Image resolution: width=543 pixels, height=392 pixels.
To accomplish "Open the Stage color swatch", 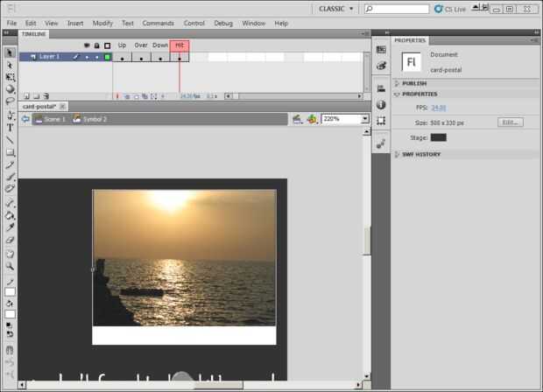I will (438, 137).
